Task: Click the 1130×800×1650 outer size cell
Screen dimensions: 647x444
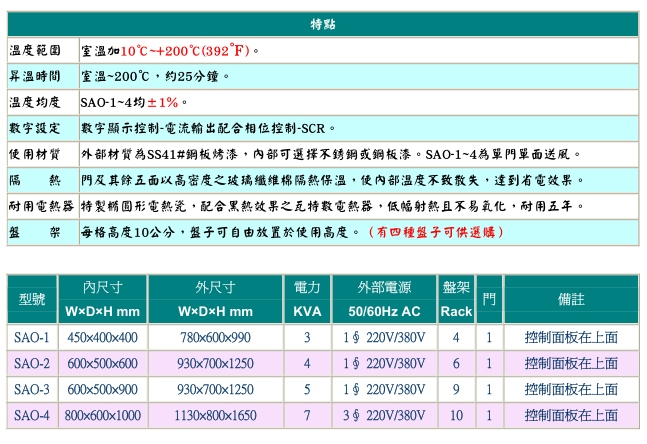Action: pos(215,415)
